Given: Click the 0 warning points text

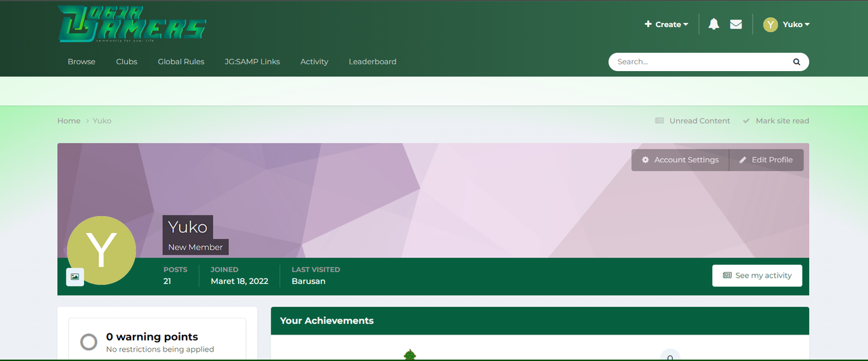Looking at the screenshot, I should pos(152,337).
